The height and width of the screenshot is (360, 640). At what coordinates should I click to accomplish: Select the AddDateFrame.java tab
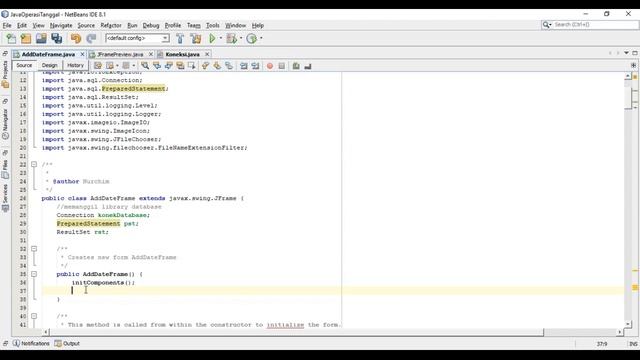(48, 54)
